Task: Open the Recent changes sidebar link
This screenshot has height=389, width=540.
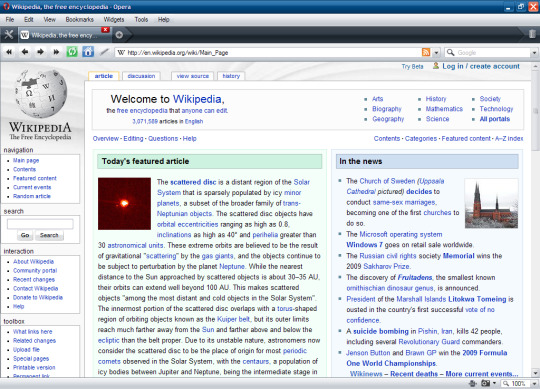Action: tap(34, 280)
